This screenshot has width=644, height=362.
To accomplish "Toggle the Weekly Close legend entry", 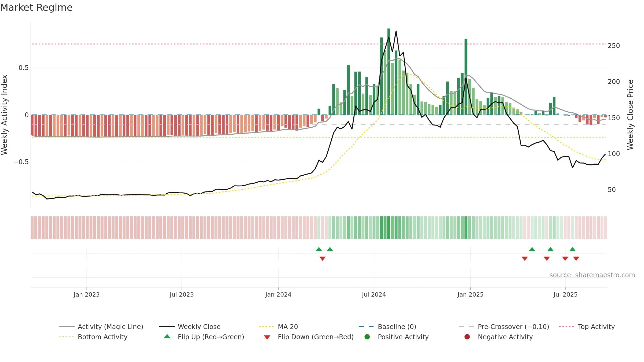I will click(190, 327).
